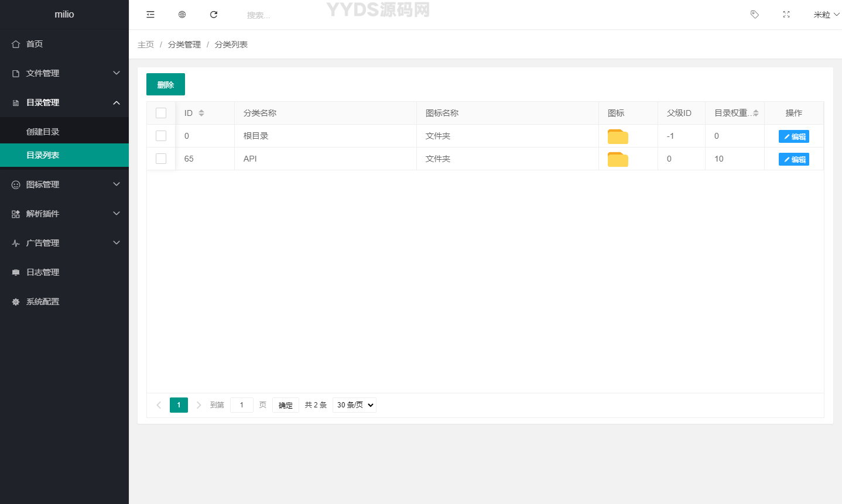Check the API row checkbox

coord(161,159)
